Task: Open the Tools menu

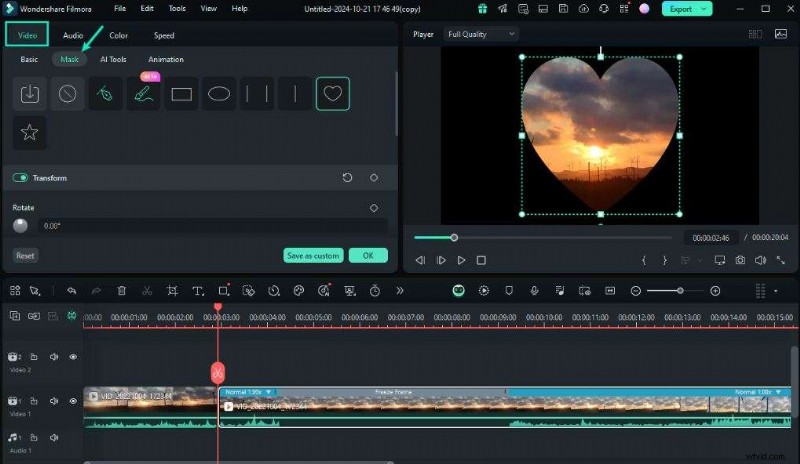Action: click(177, 9)
